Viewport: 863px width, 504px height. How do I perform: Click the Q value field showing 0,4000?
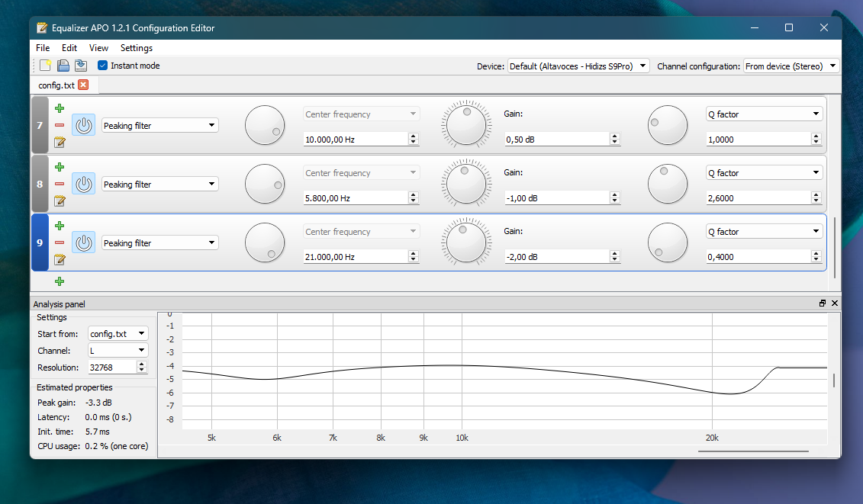[758, 256]
